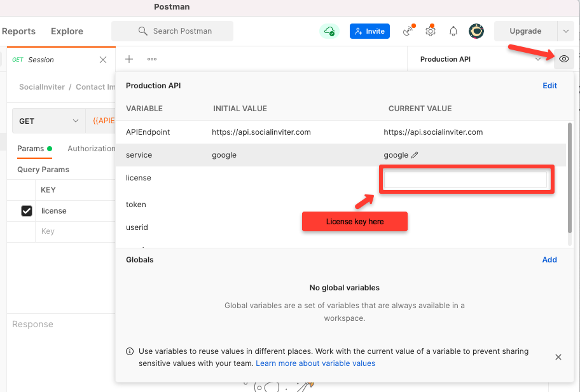
Task: Click the license current value field
Action: click(466, 180)
